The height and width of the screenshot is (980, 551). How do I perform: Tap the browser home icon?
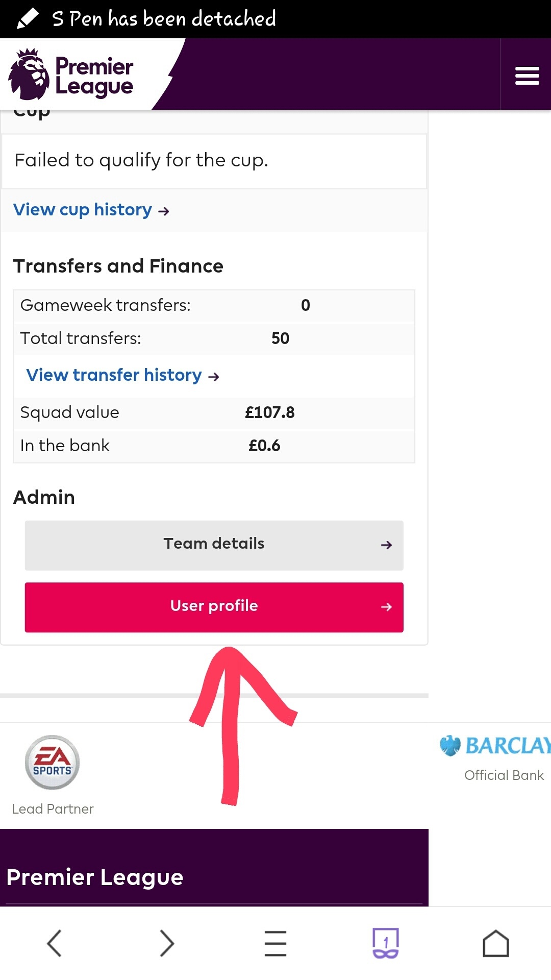point(495,943)
